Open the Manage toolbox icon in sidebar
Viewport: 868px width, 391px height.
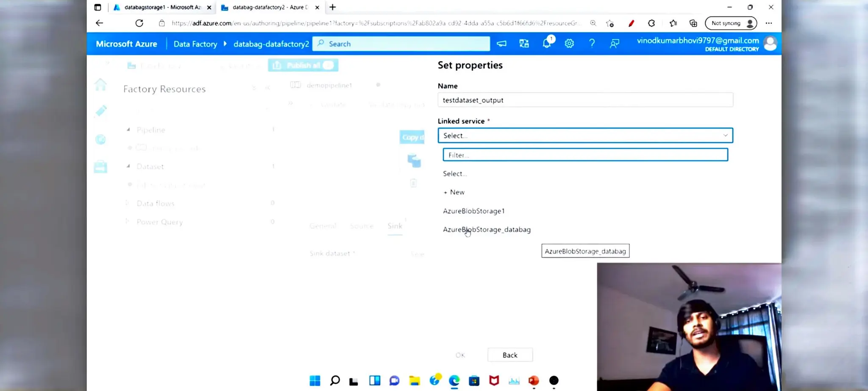[x=100, y=167]
